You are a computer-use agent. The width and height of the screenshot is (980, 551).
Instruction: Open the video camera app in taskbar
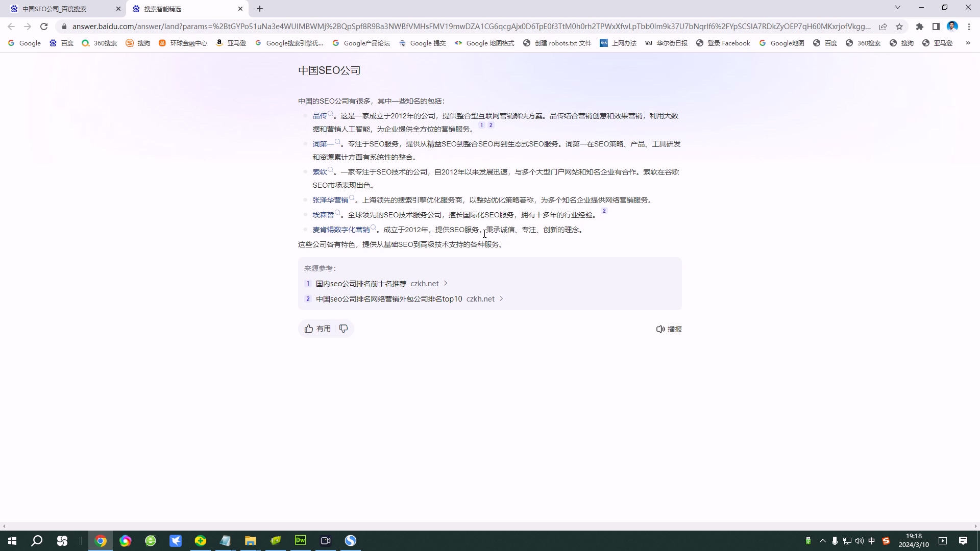tap(326, 541)
